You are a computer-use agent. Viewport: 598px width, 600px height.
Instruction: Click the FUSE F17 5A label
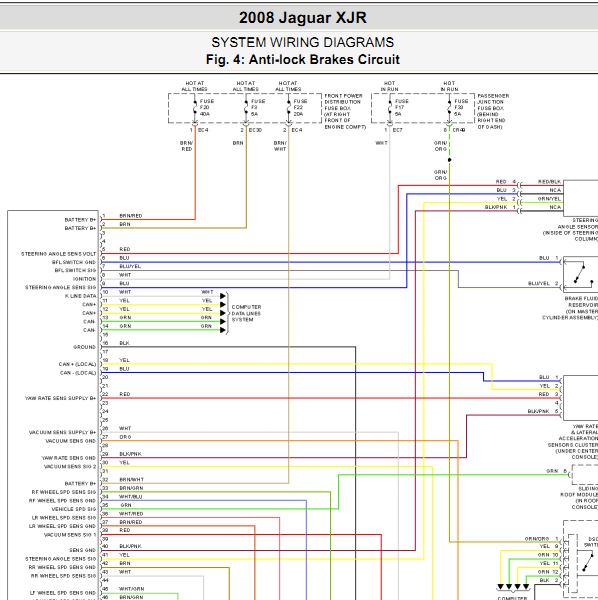coord(402,108)
